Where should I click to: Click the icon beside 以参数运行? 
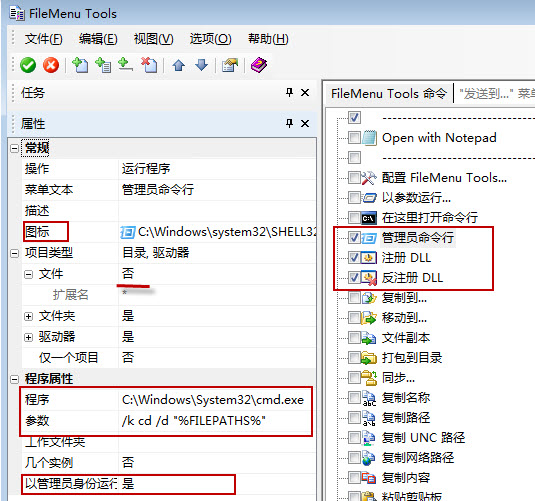(x=369, y=198)
